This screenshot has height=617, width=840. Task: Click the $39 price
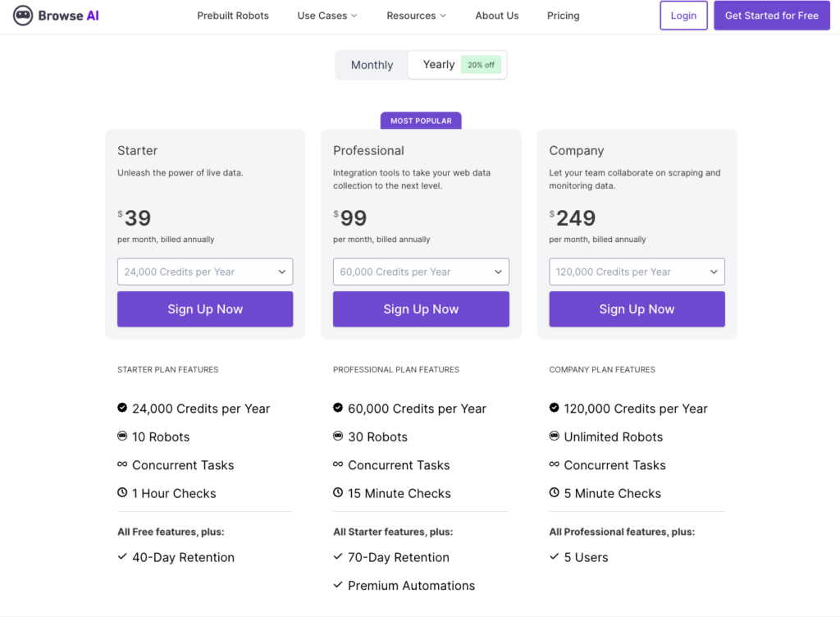[x=135, y=217]
